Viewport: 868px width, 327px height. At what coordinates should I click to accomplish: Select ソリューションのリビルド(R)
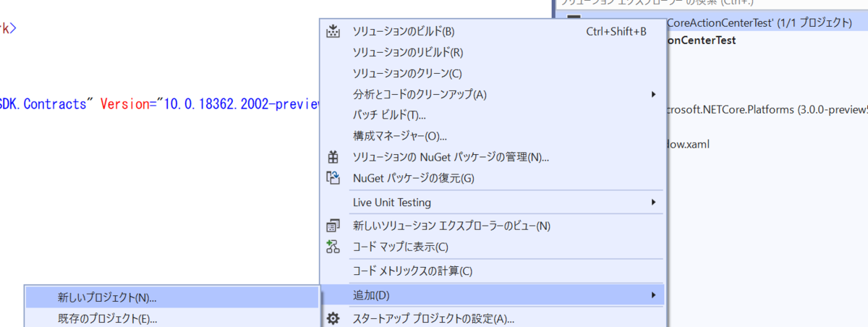tap(492, 52)
